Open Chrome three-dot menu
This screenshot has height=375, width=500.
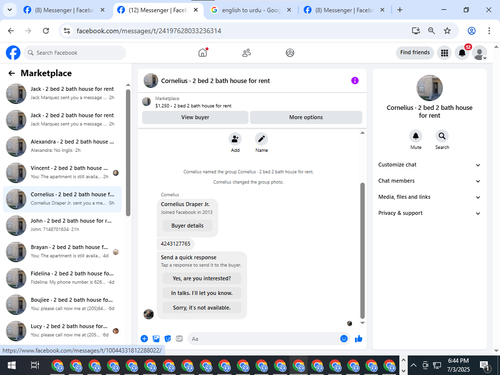click(489, 31)
